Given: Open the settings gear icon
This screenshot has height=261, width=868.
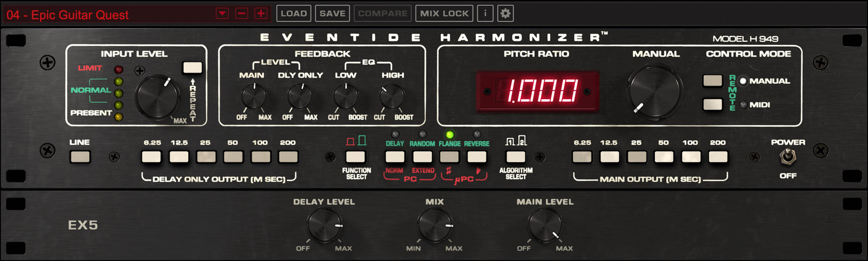Looking at the screenshot, I should (505, 13).
